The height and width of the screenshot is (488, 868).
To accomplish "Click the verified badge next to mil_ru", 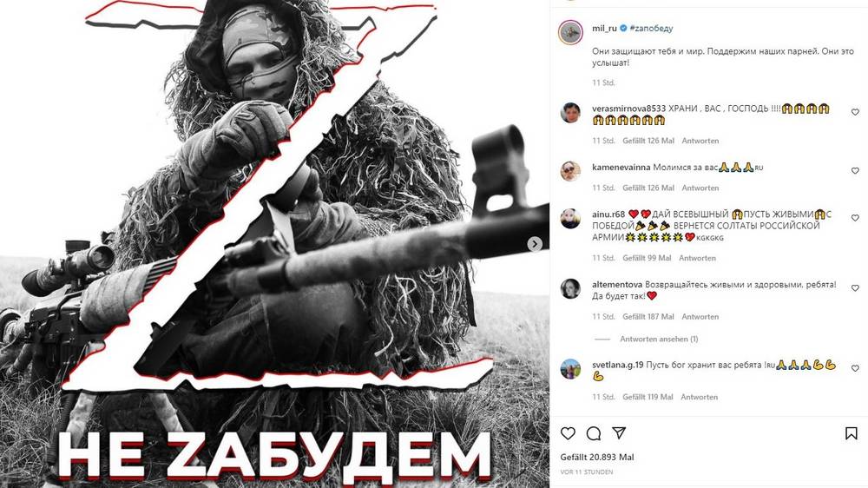I will tap(623, 29).
